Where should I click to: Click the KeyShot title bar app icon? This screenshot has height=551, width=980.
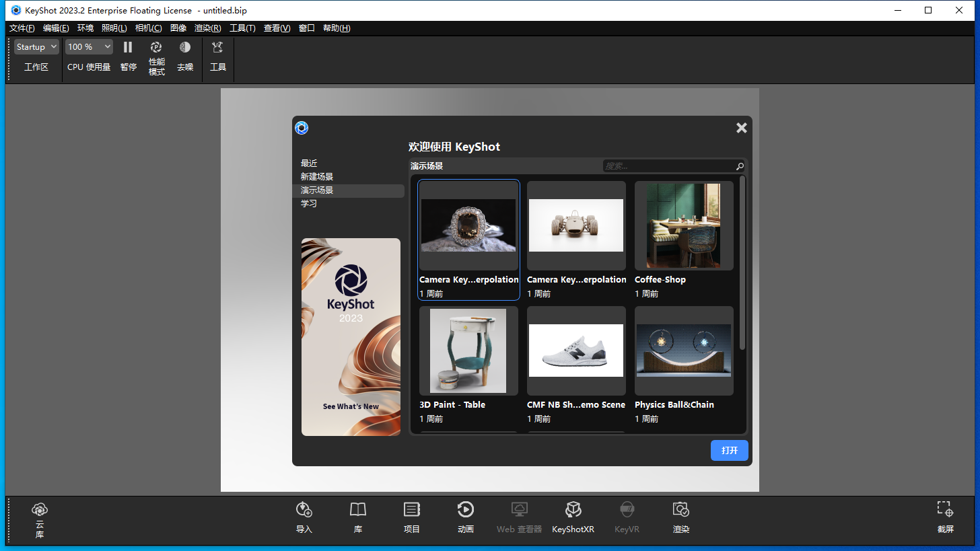pyautogui.click(x=16, y=10)
